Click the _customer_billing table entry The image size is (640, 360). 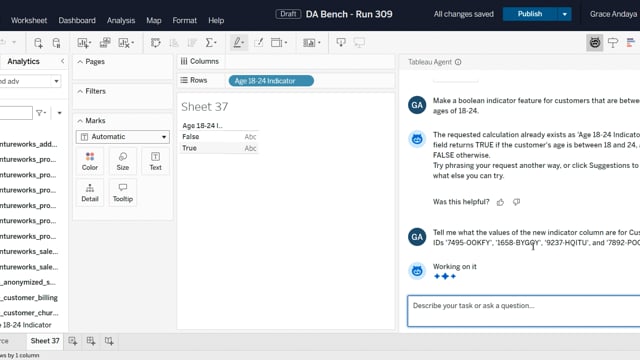click(x=29, y=298)
